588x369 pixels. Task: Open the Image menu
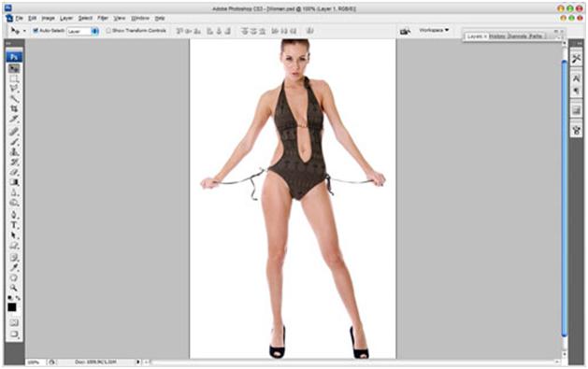[49, 18]
